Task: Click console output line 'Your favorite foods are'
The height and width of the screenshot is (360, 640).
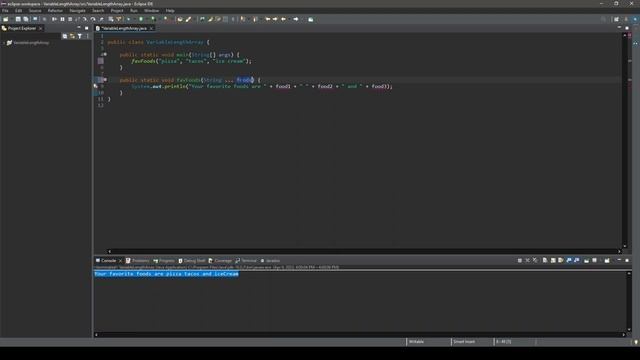Action: pos(166,274)
